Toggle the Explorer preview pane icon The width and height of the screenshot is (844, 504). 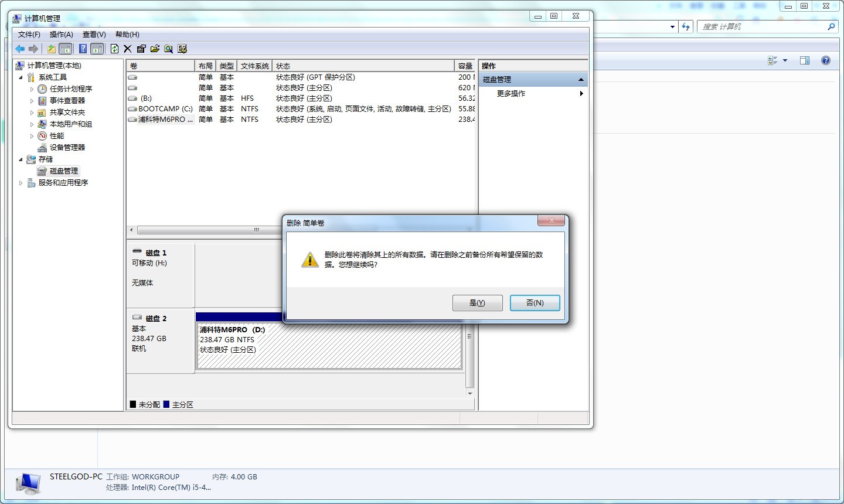(x=805, y=60)
